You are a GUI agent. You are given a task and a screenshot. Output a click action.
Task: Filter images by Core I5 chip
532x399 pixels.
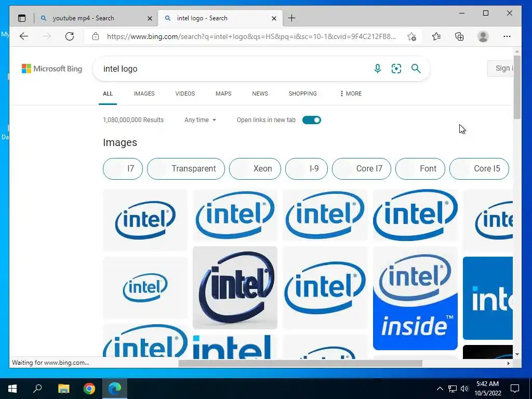point(479,169)
